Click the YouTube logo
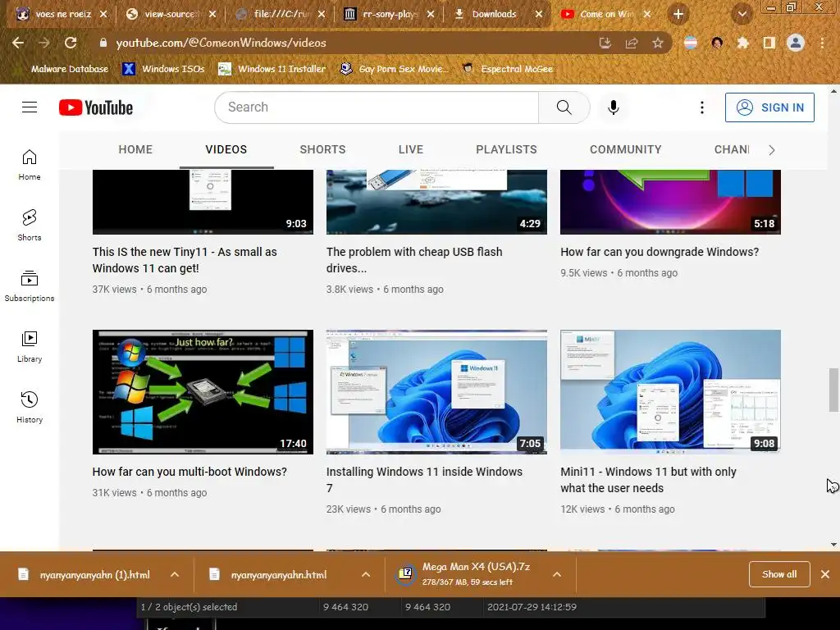This screenshot has width=840, height=630. [x=96, y=107]
